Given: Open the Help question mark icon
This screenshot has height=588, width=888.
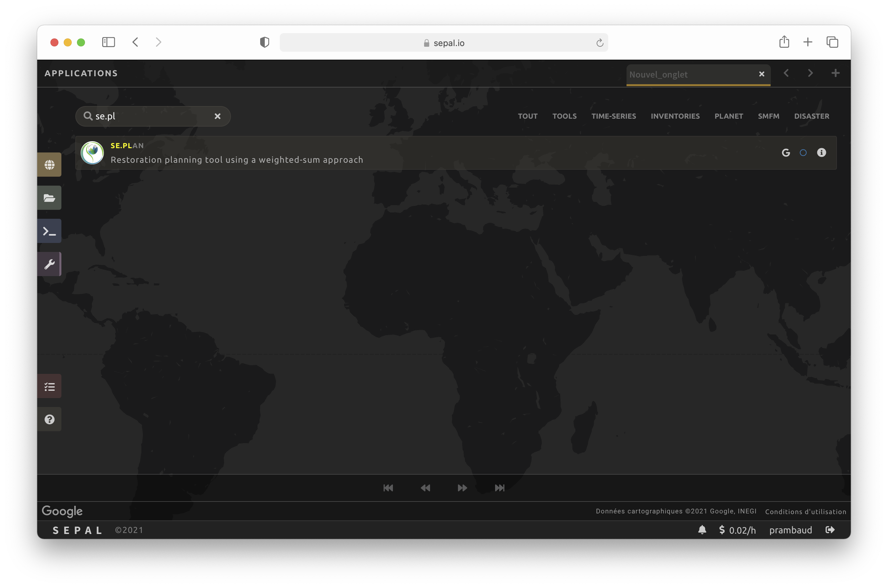Looking at the screenshot, I should pyautogui.click(x=49, y=419).
